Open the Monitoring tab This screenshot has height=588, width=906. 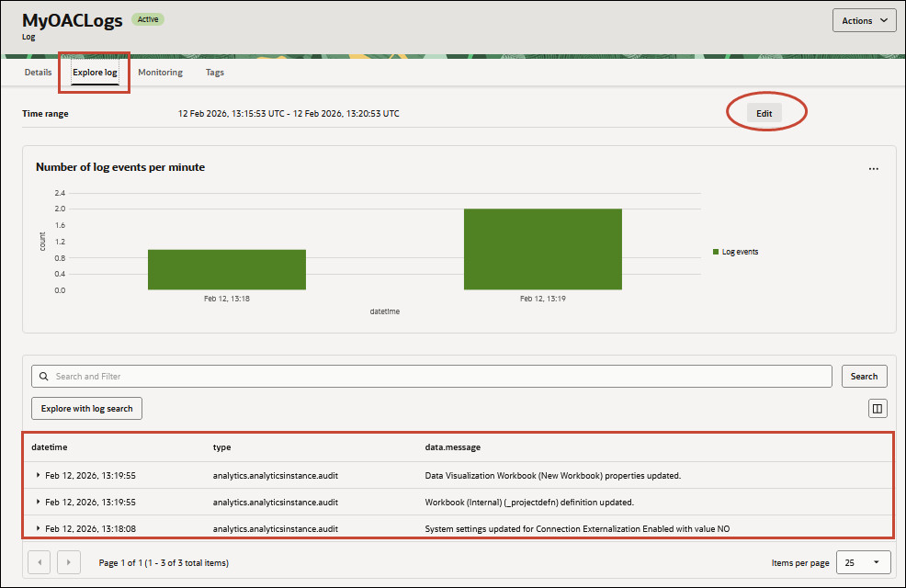[x=160, y=72]
